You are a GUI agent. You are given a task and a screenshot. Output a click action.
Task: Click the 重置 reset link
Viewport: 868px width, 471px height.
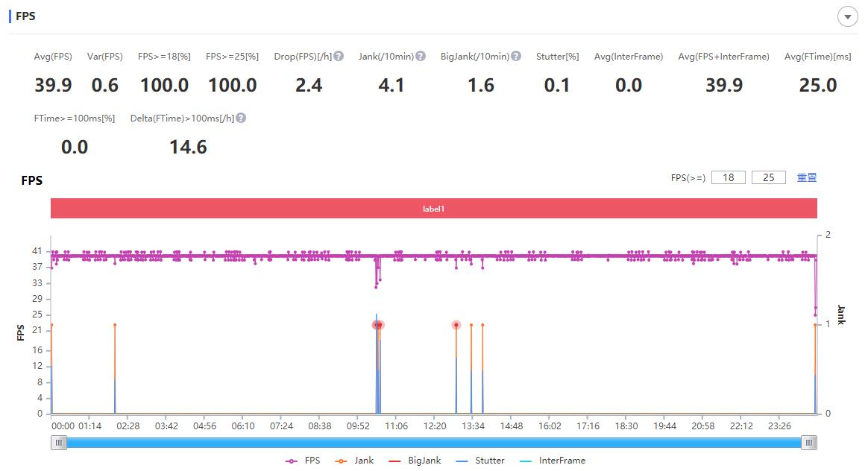[807, 177]
